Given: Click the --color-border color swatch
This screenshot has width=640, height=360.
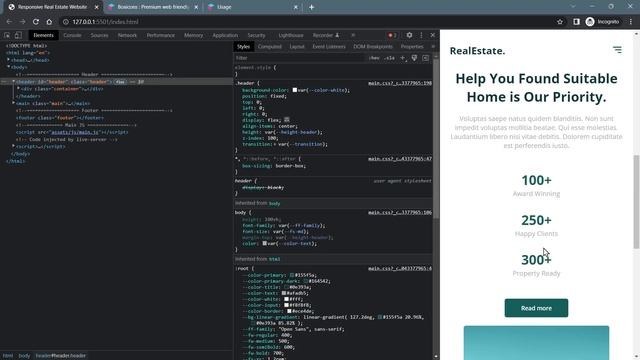Looking at the screenshot, I should click(x=289, y=311).
